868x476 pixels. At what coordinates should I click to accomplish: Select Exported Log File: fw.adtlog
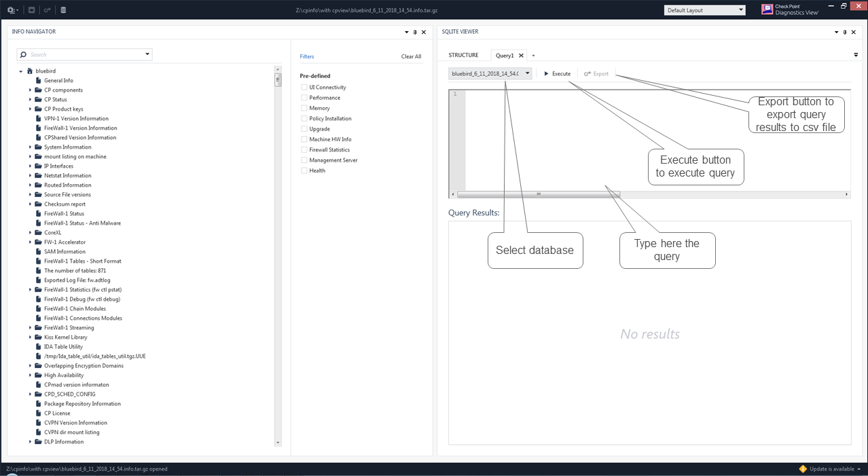[77, 280]
